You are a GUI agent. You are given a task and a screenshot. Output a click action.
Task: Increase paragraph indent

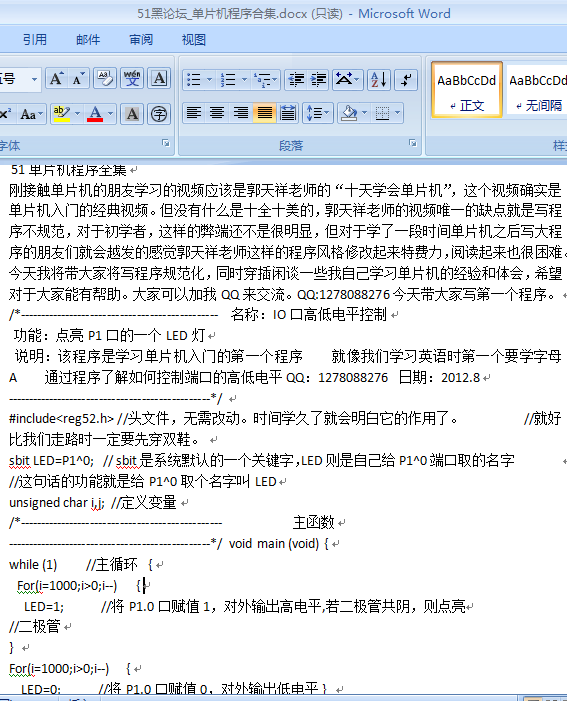click(x=318, y=80)
